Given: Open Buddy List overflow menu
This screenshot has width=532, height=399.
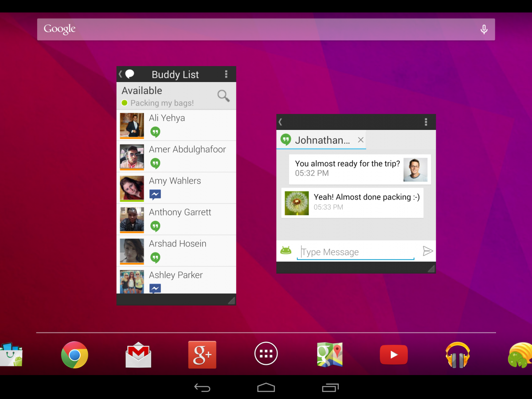Looking at the screenshot, I should coord(226,74).
